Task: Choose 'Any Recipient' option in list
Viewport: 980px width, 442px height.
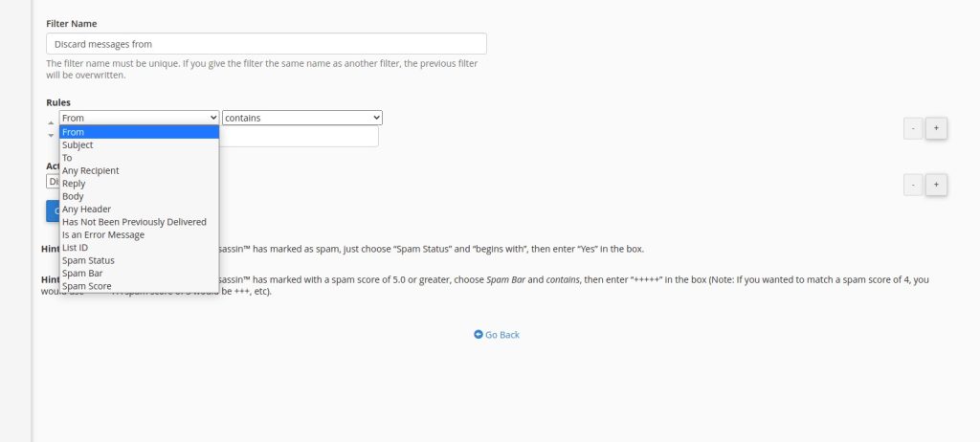Action: point(91,170)
